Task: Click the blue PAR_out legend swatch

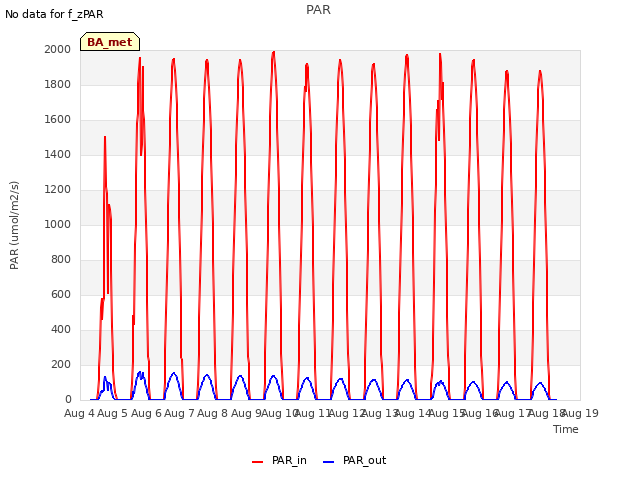Action: [329, 462]
